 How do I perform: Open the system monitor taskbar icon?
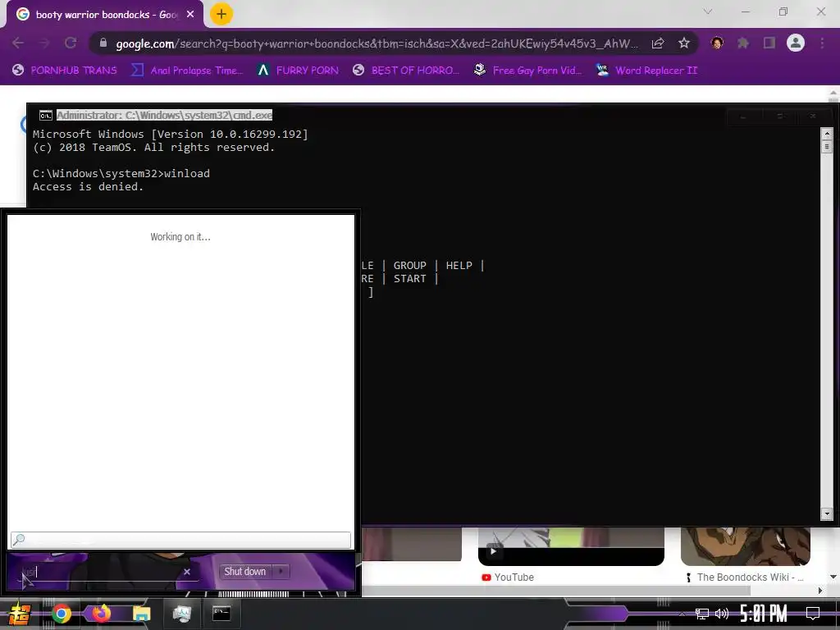click(x=181, y=614)
